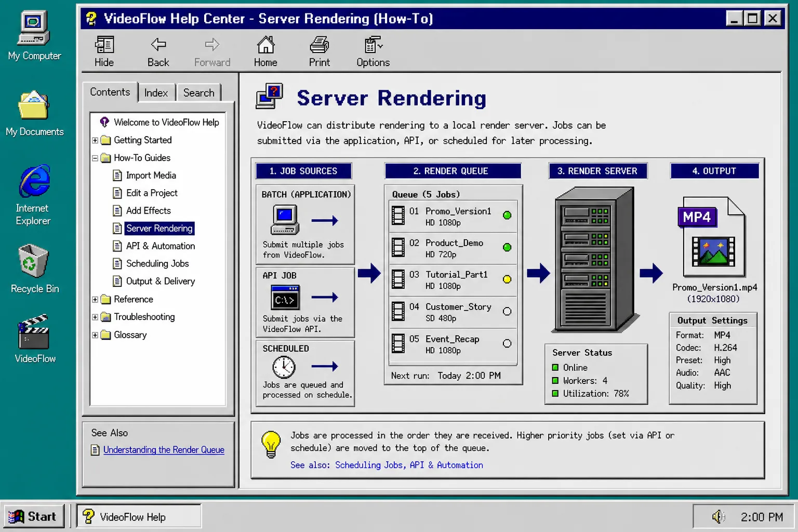
Task: Click the film strip icon for Event_Recap
Action: (398, 343)
